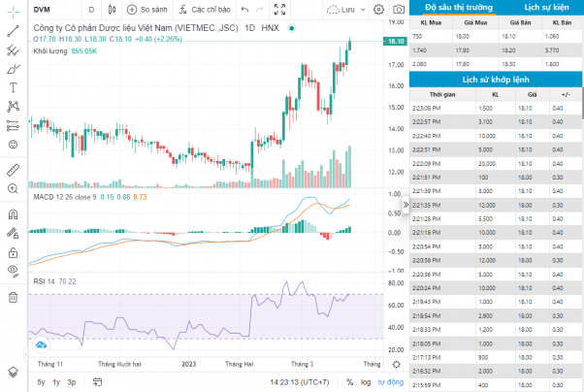This screenshot has height=392, width=584.
Task: Switch to fullscreen chart mode
Action: (x=279, y=10)
